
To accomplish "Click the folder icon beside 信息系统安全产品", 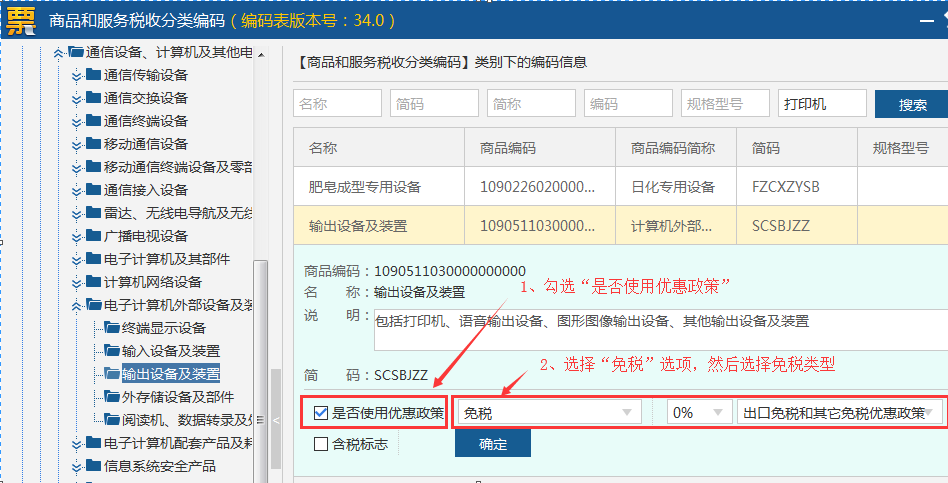I will pyautogui.click(x=93, y=466).
